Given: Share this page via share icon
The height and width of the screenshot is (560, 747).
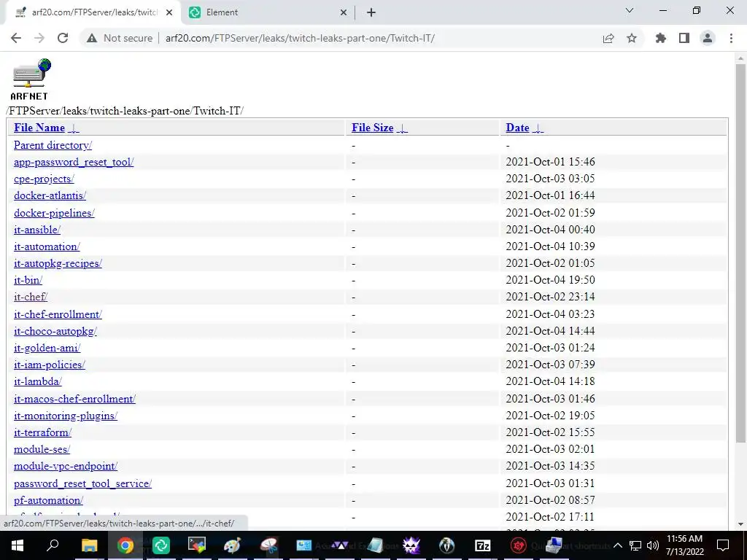Looking at the screenshot, I should (x=608, y=38).
